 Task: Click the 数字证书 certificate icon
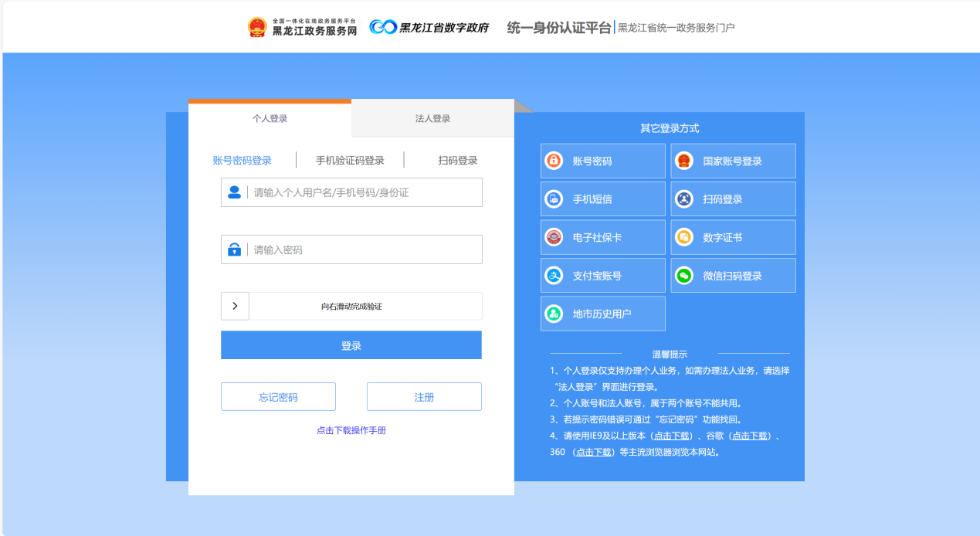683,237
